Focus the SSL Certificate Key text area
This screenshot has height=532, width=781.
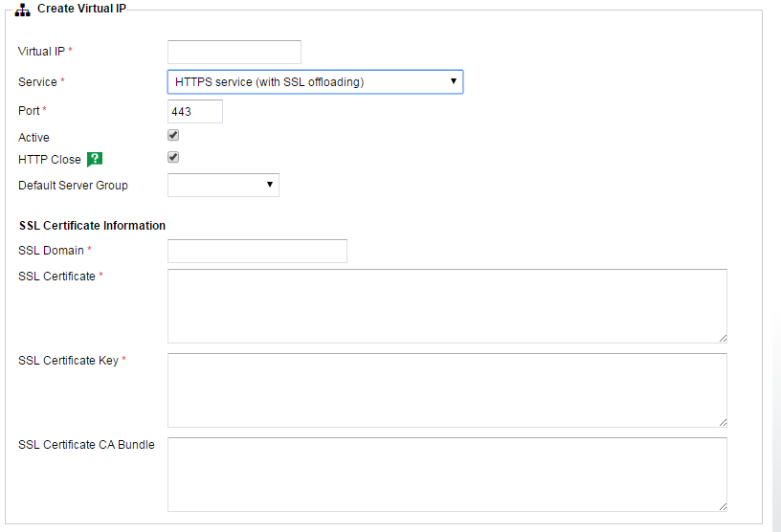tap(447, 389)
